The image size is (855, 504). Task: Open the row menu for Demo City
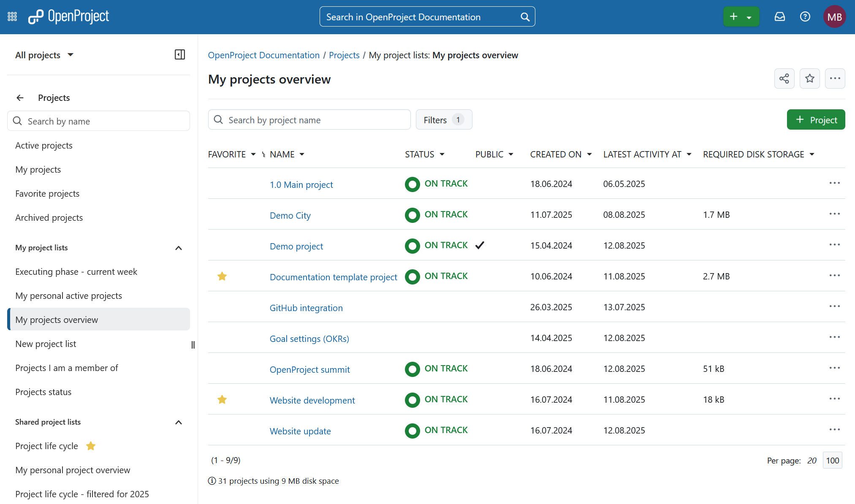[x=834, y=214]
